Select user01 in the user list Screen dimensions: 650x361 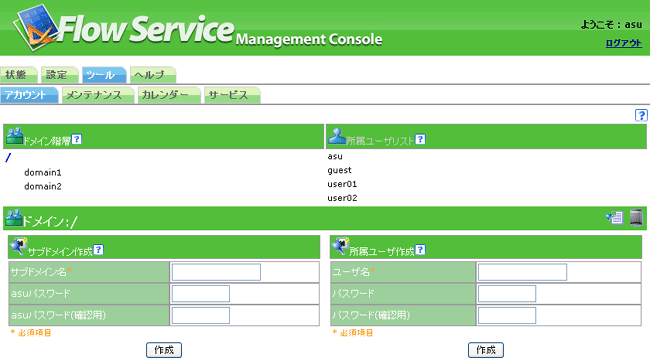pyautogui.click(x=342, y=184)
